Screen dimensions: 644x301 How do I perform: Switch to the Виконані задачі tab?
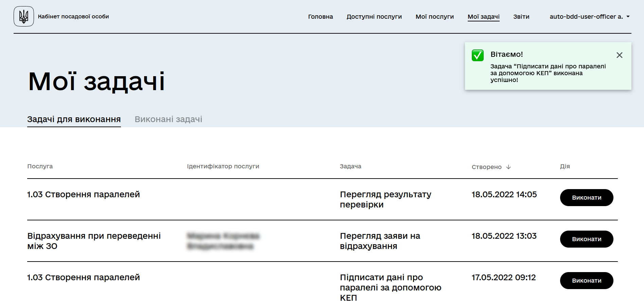(x=168, y=119)
